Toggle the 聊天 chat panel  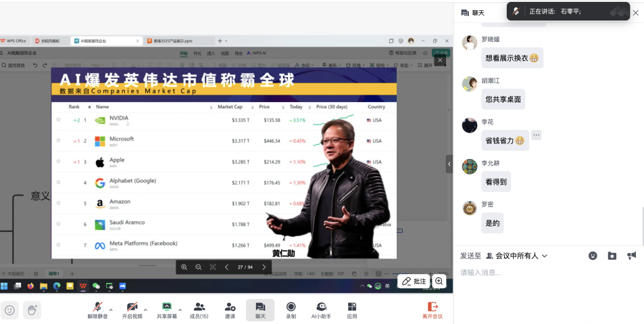[260, 310]
